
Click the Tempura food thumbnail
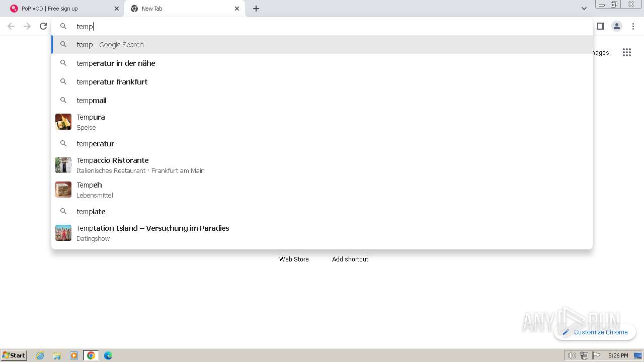pyautogui.click(x=63, y=122)
